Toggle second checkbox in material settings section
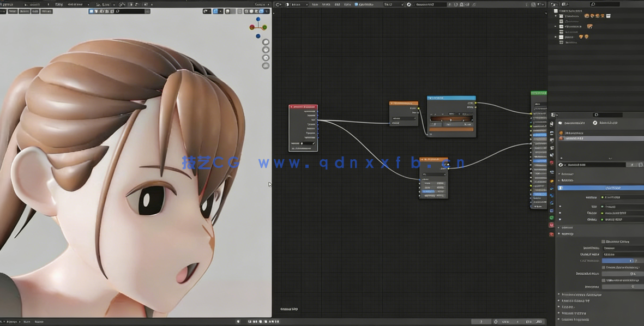 point(603,268)
